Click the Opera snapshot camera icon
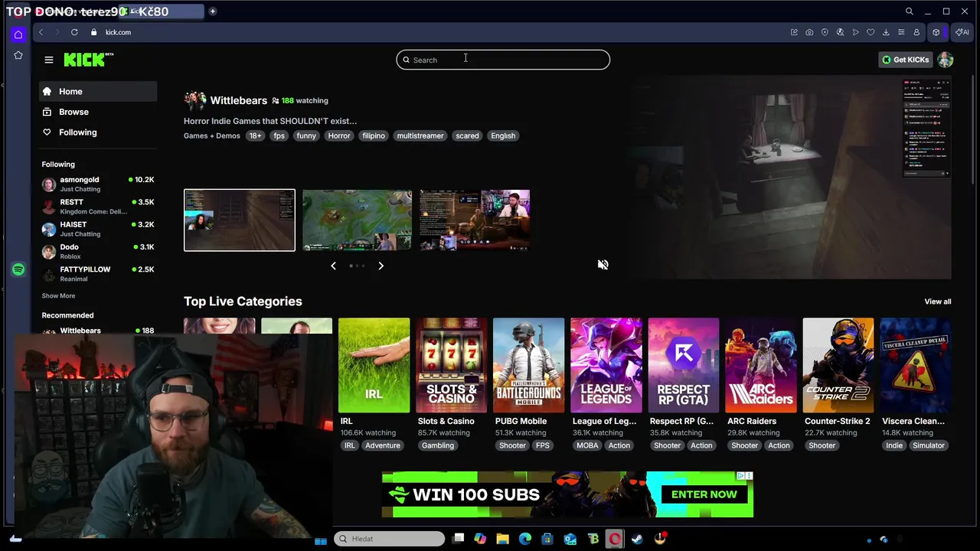Viewport: 980px width, 551px height. click(809, 32)
